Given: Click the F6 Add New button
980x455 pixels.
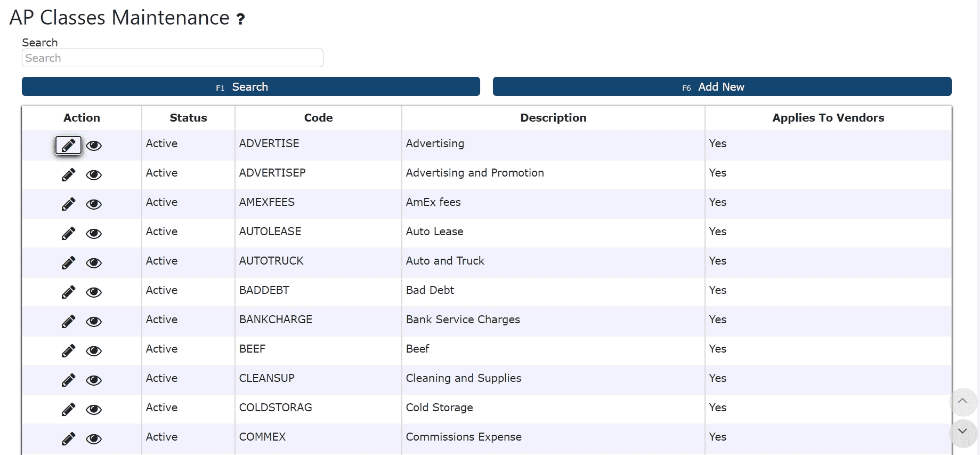Looking at the screenshot, I should [x=722, y=86].
